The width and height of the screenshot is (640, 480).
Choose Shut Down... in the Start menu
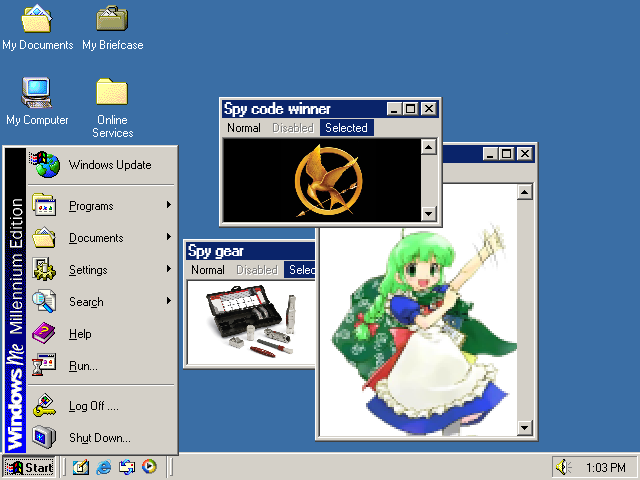(x=102, y=438)
